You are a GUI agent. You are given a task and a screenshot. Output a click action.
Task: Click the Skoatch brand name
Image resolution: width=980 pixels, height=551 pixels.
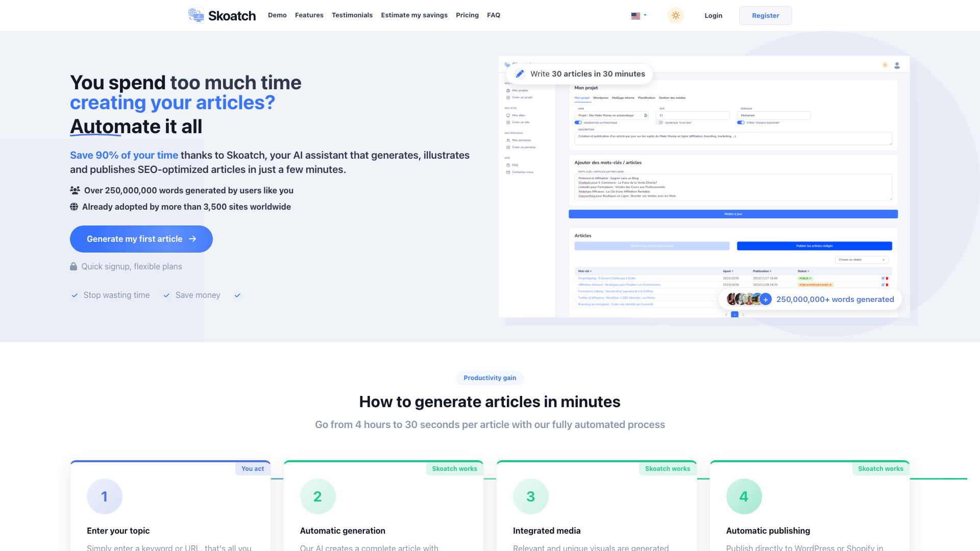click(232, 16)
